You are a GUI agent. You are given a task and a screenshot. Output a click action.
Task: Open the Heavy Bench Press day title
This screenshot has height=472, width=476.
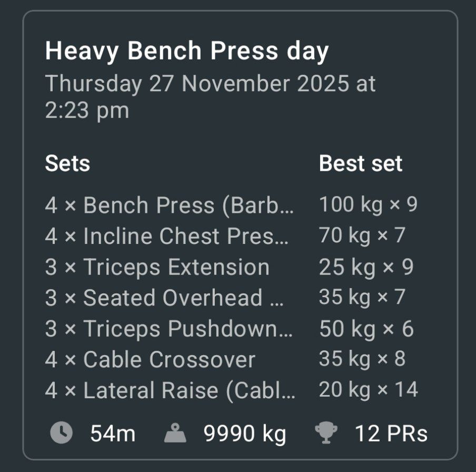(x=187, y=52)
